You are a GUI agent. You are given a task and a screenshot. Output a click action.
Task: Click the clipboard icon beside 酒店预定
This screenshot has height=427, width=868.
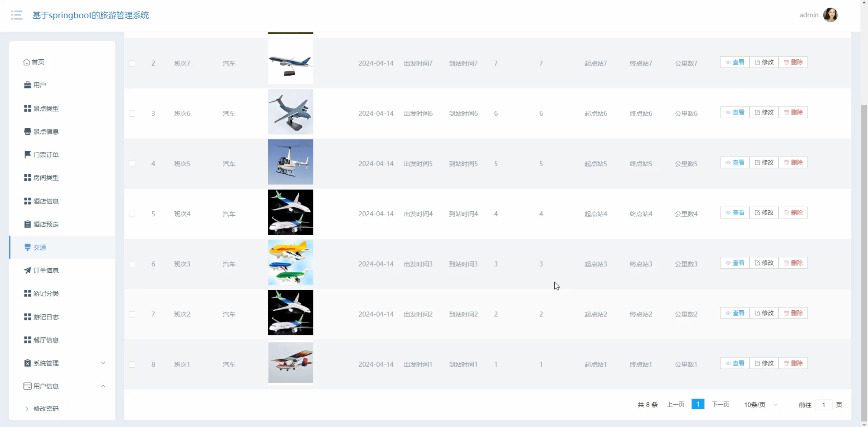tap(27, 224)
